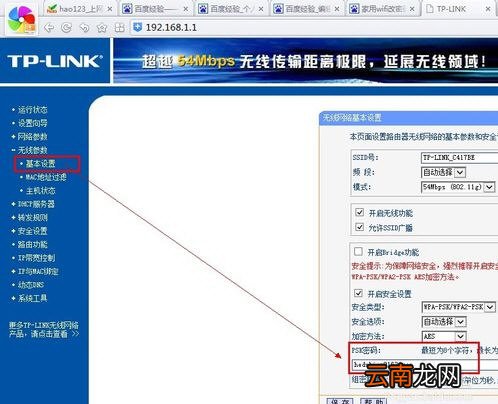Open 设置向导 in the sidebar

coord(32,123)
